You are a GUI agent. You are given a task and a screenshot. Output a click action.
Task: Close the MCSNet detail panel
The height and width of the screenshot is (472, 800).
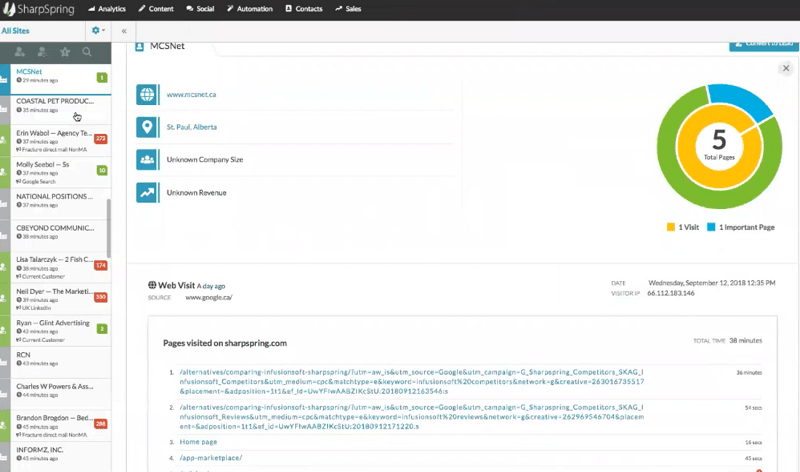(786, 69)
